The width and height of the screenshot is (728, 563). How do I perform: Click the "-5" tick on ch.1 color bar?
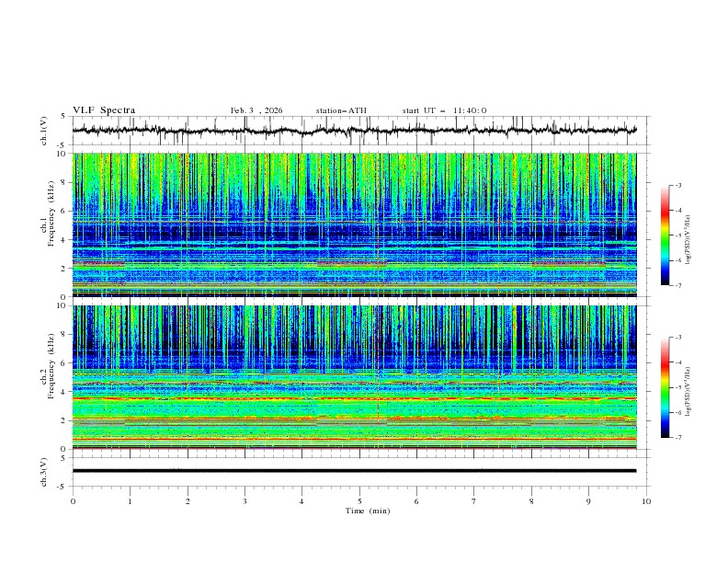coord(678,236)
